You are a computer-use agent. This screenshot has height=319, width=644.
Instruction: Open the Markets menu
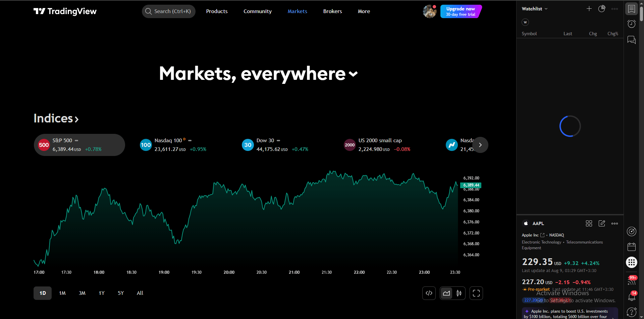click(x=298, y=11)
